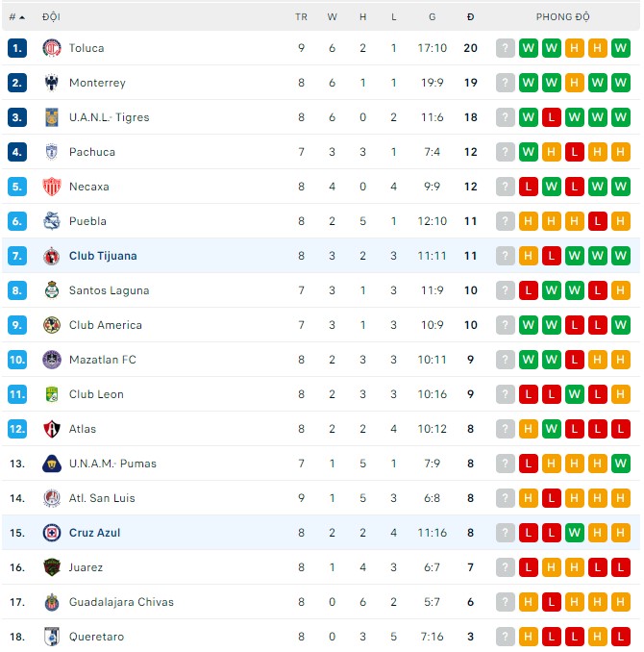The height and width of the screenshot is (652, 644).
Task: Click the U.A.N.L.- Tigres team logo
Action: (x=52, y=117)
